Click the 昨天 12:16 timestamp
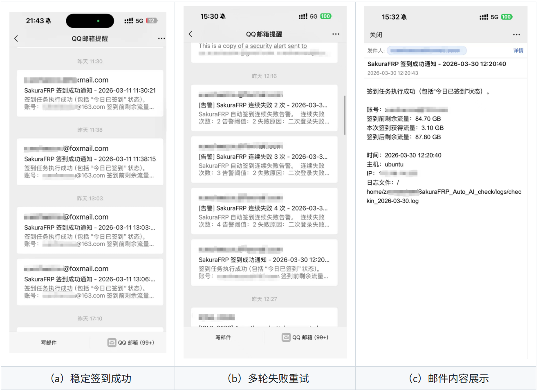Screen dimensions: 538x392 point(264,76)
